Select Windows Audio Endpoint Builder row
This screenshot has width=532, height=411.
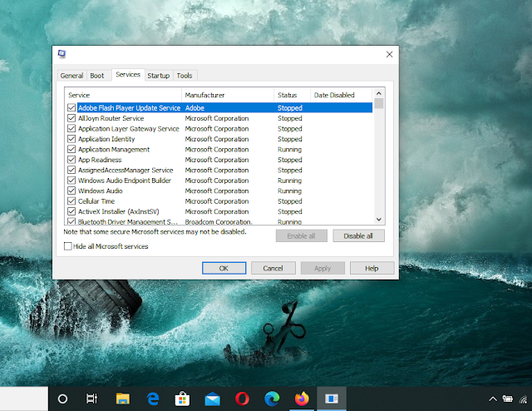pyautogui.click(x=219, y=181)
